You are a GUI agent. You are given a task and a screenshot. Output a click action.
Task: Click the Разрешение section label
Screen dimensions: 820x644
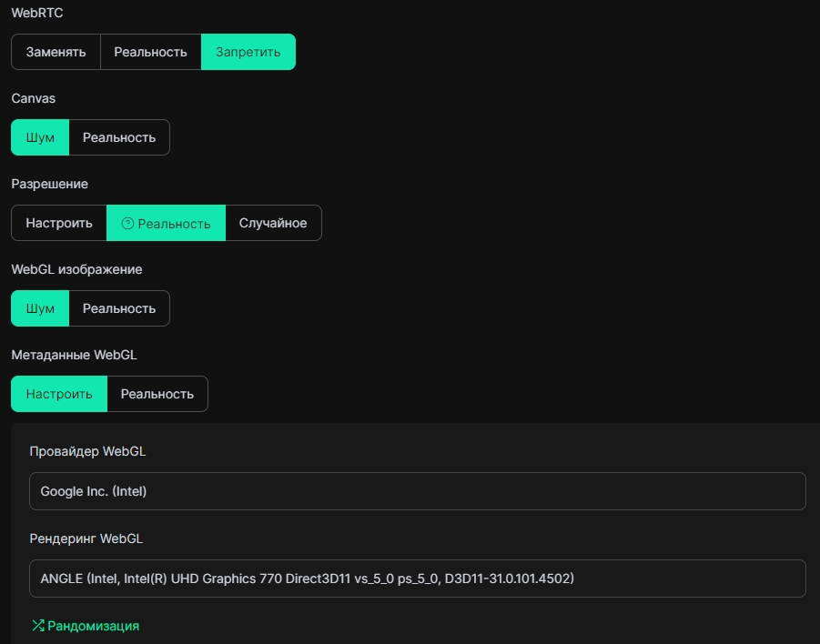50,184
